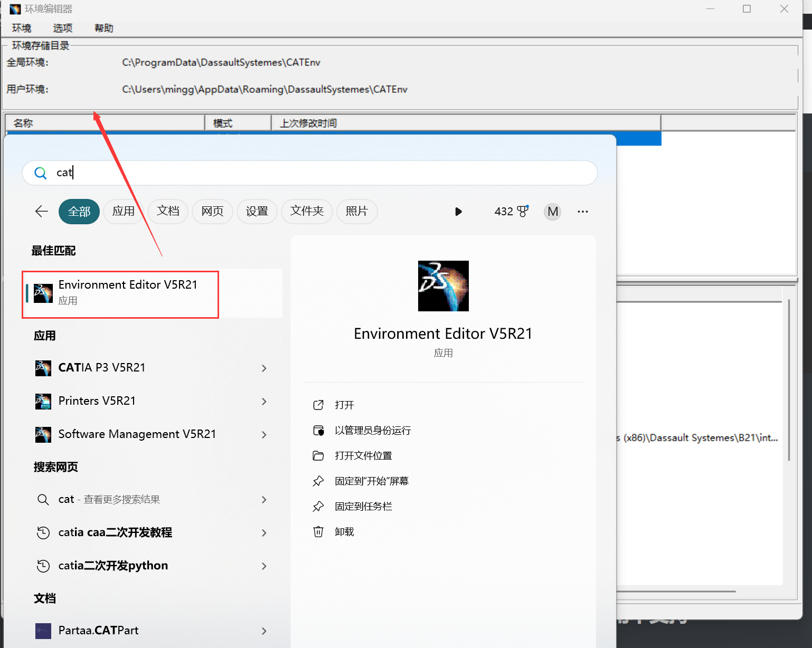Click 环境编辑器 title bar app icon
812x648 pixels.
tap(15, 9)
